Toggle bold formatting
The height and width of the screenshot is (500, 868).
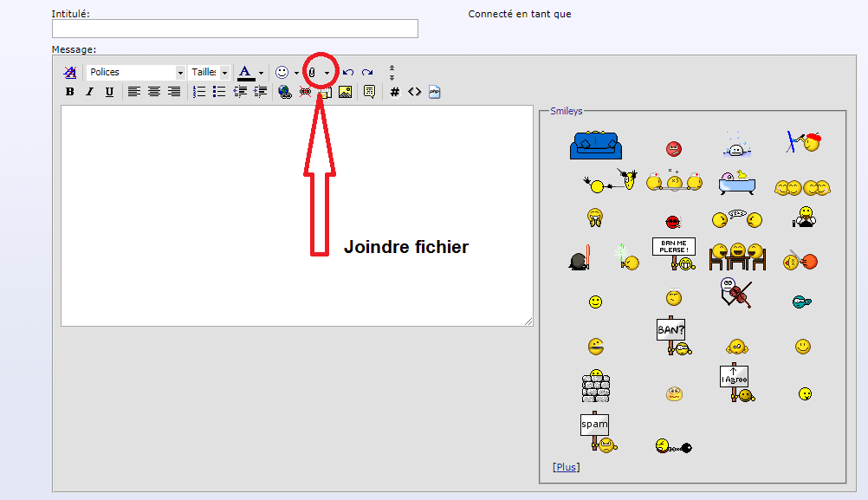70,92
